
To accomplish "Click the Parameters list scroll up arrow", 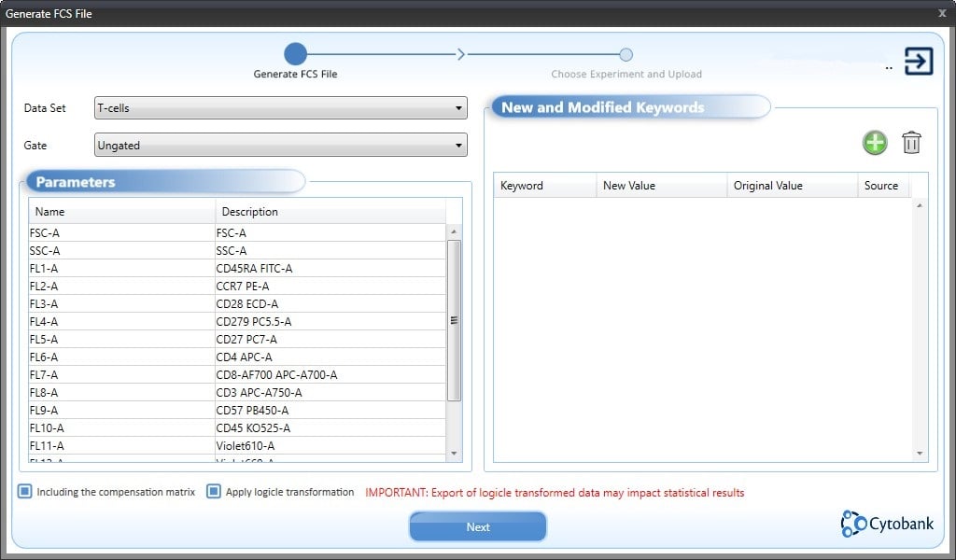I will (x=454, y=231).
